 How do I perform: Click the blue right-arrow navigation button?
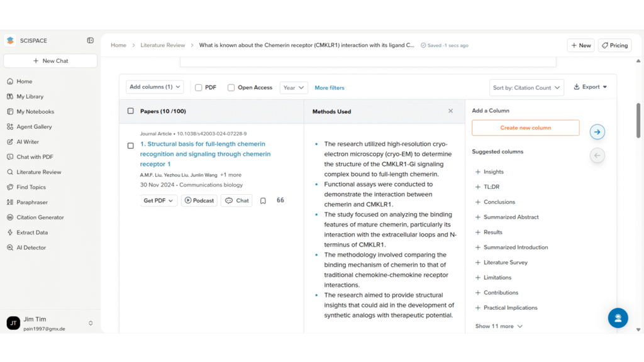[x=597, y=132]
